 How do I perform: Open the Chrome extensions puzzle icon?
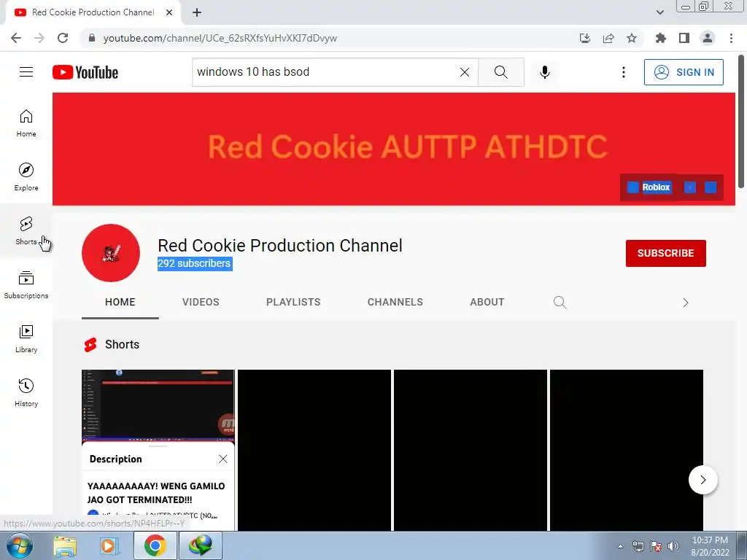[x=660, y=38]
